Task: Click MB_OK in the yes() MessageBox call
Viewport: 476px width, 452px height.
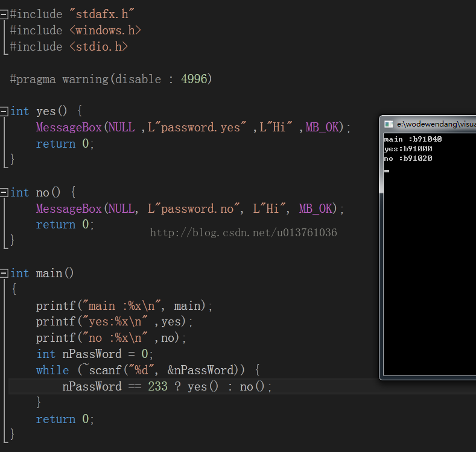Action: click(322, 127)
